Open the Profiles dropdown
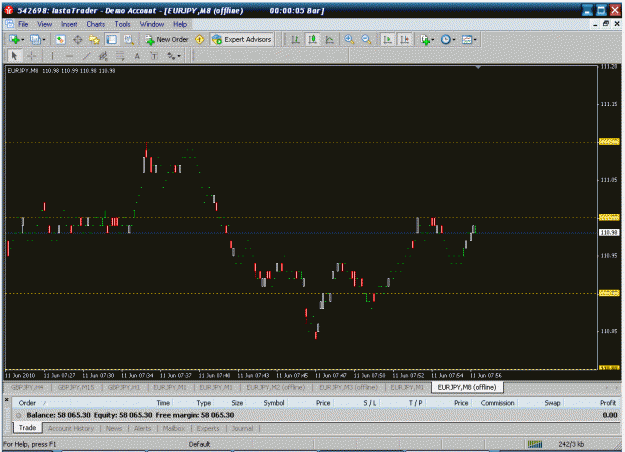The image size is (625, 452). coord(38,39)
